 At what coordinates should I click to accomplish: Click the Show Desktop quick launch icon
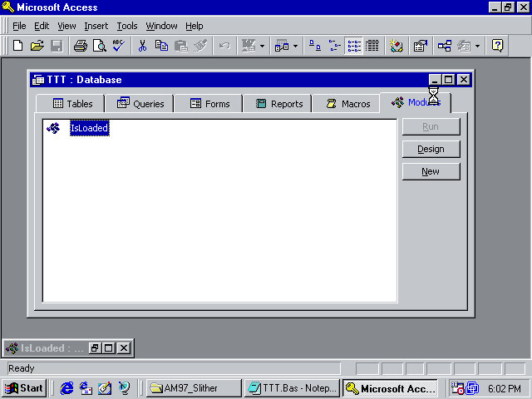pos(105,388)
